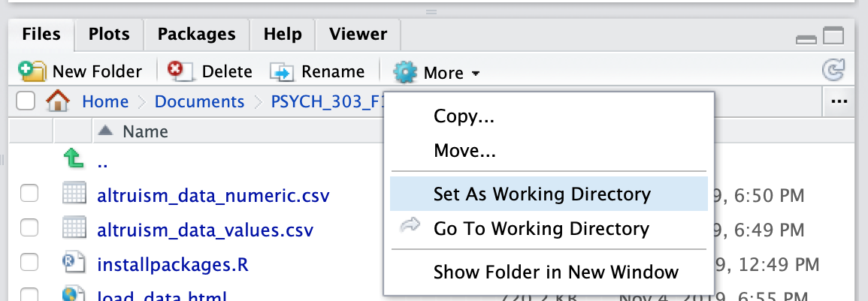The height and width of the screenshot is (301, 868).
Task: Refresh the file listing with circular arrow
Action: [833, 71]
